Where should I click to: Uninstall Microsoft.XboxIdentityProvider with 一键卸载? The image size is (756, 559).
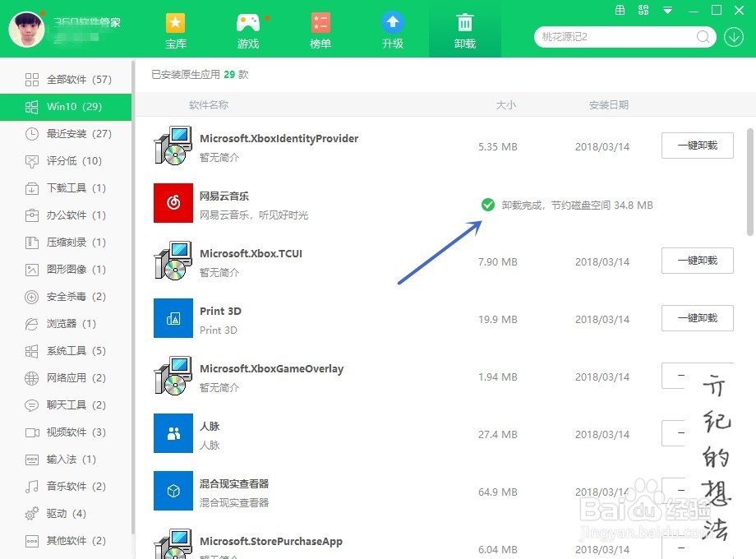click(x=697, y=146)
